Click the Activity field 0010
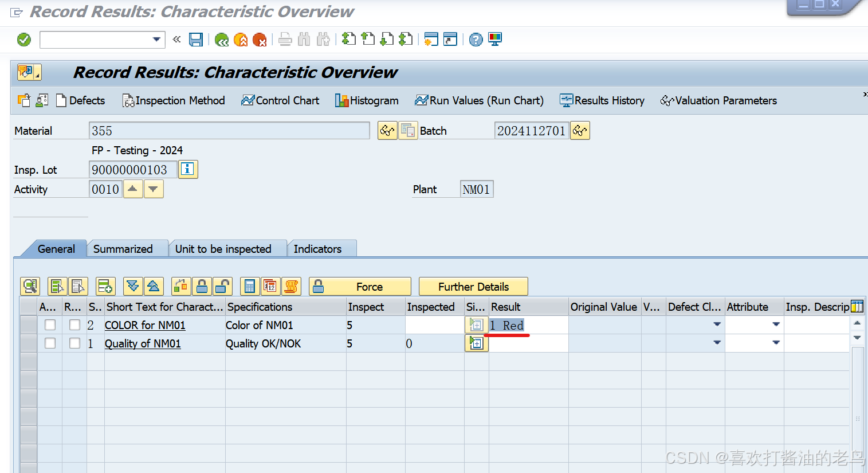Image resolution: width=868 pixels, height=473 pixels. coord(105,189)
